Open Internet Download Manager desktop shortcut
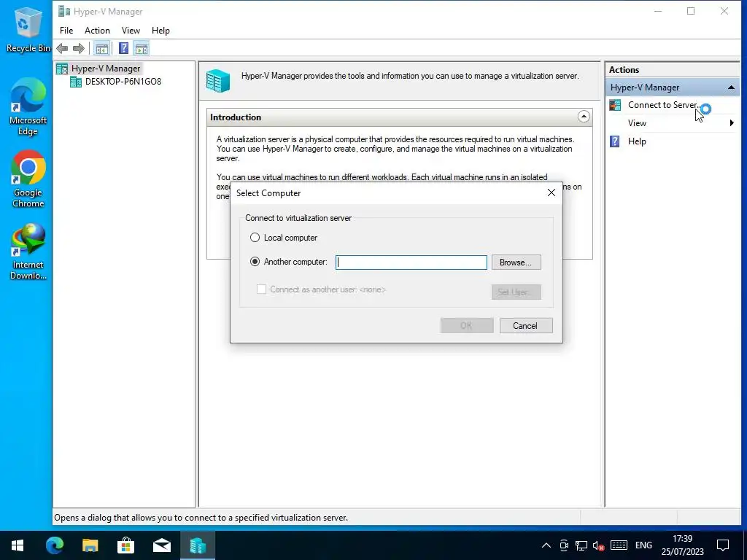This screenshot has width=747, height=560. click(x=28, y=252)
